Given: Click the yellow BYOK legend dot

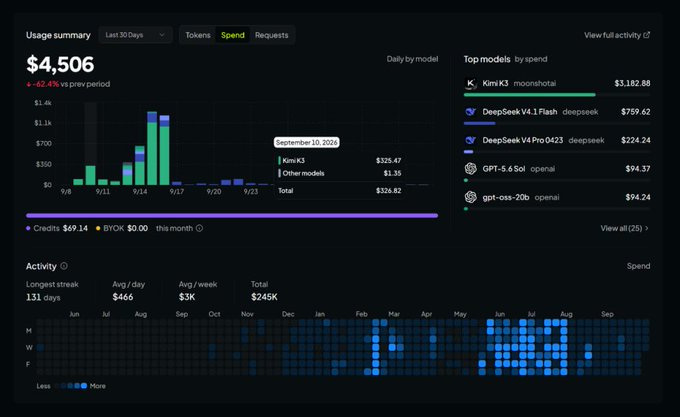Looking at the screenshot, I should point(98,228).
